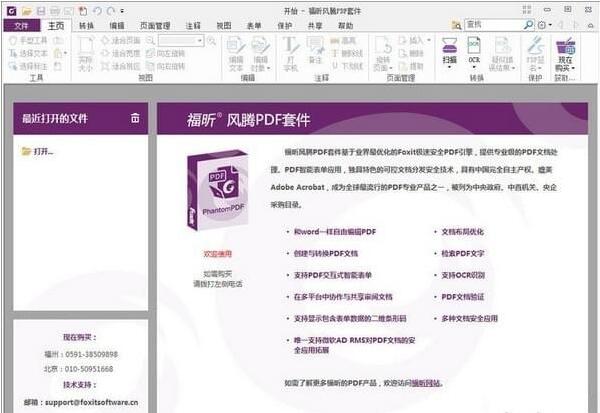
Task: Collapse the ribbon using the chevron icon
Action: coord(590,26)
